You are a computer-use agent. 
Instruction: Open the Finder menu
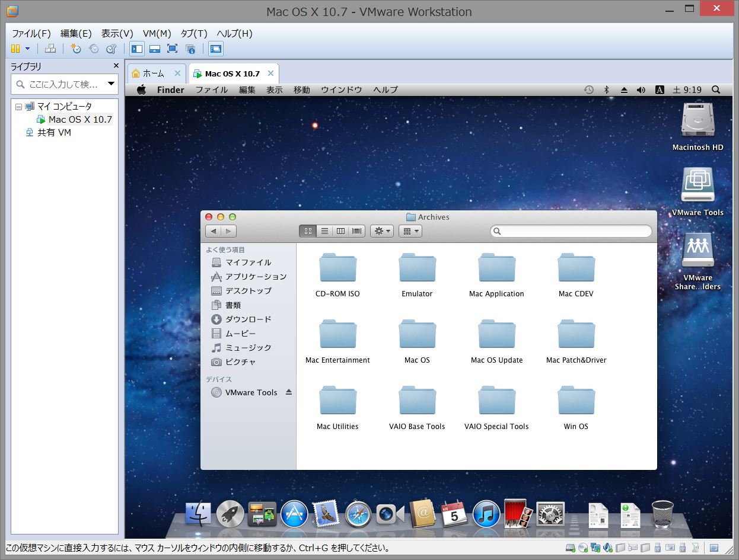[170, 90]
